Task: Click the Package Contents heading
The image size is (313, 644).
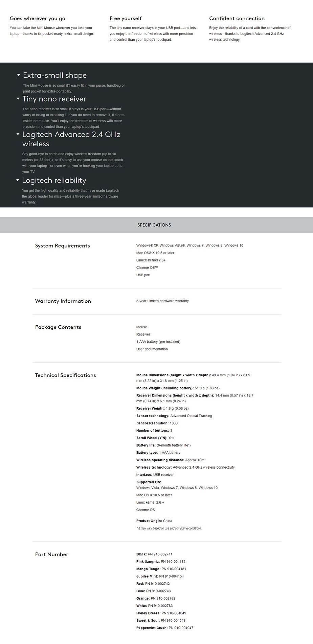Action: (x=58, y=327)
